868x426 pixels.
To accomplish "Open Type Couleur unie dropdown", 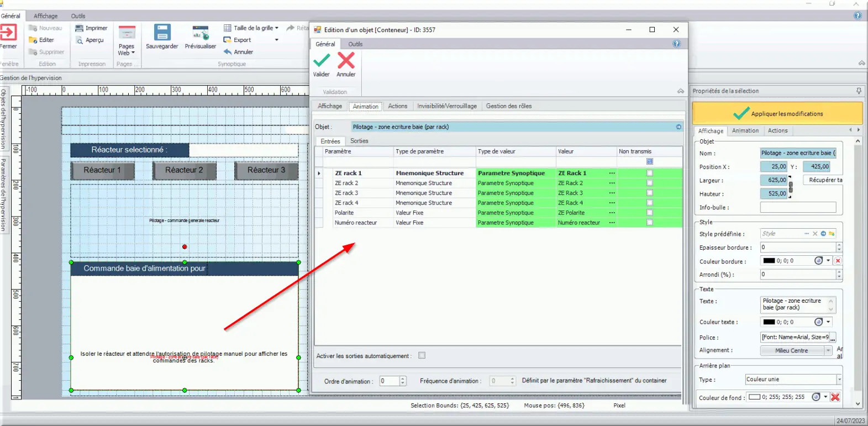I will point(839,380).
